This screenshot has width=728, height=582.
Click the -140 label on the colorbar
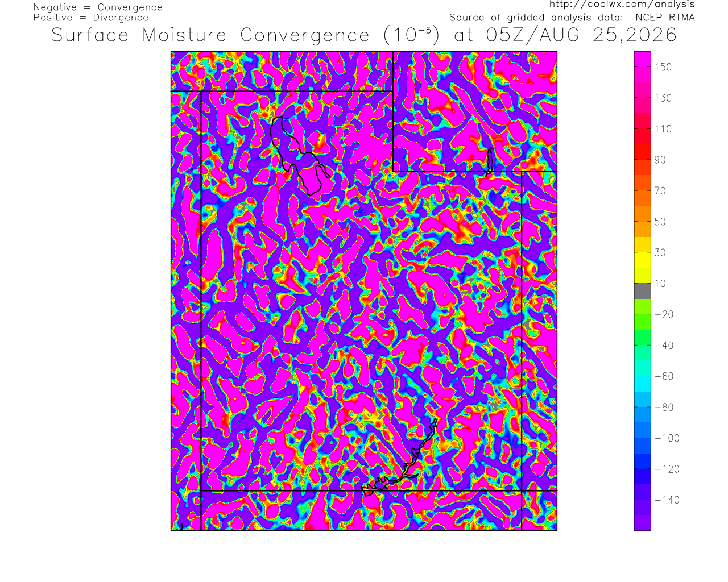coord(667,500)
